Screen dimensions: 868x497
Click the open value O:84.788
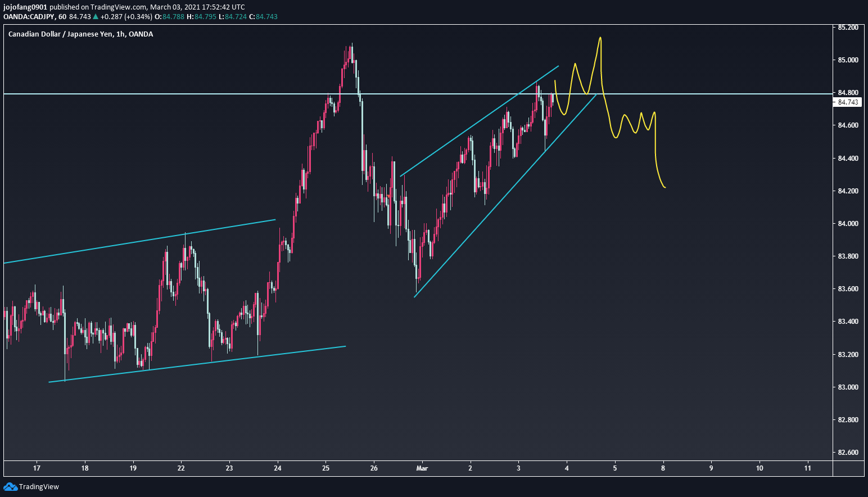tap(169, 17)
